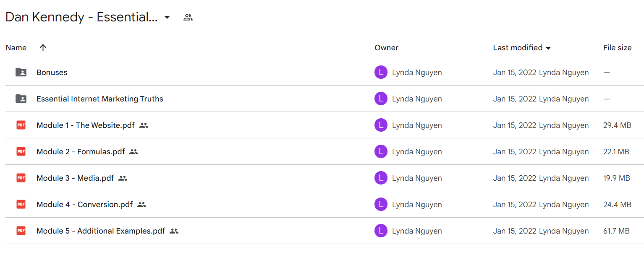Open the Last modified sort dropdown
The image size is (644, 260).
pos(548,48)
